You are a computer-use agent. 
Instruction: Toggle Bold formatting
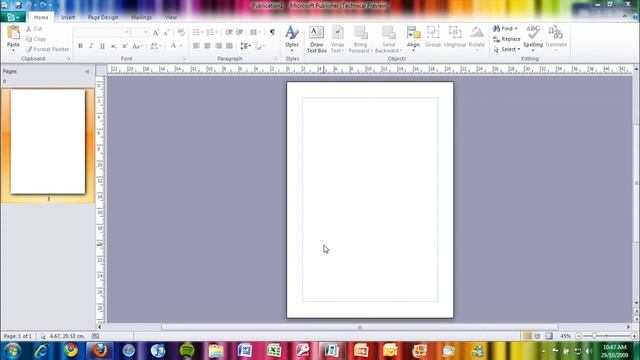tap(80, 46)
